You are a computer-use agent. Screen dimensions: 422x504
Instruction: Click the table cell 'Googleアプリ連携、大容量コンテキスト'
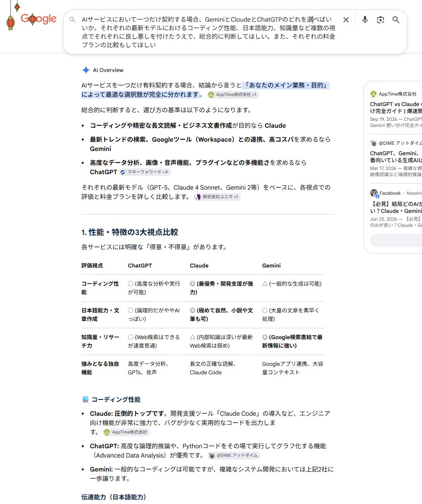tap(293, 368)
